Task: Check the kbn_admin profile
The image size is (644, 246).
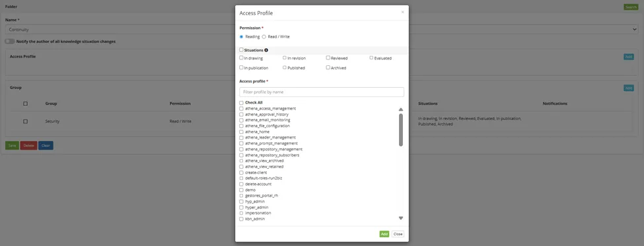Action: click(242, 219)
